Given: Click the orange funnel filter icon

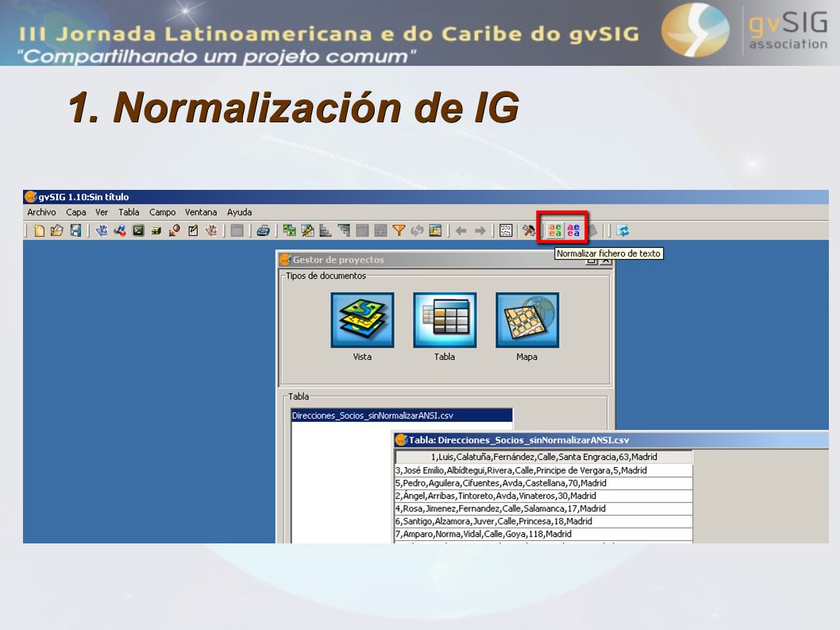Looking at the screenshot, I should 399,230.
